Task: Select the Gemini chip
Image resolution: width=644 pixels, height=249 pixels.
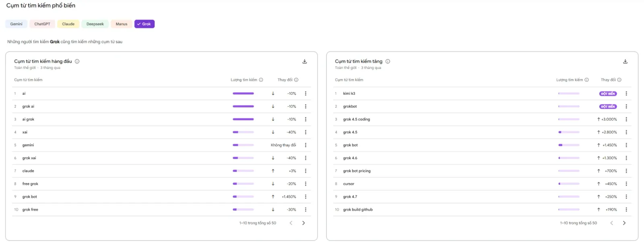Action: pyautogui.click(x=17, y=24)
